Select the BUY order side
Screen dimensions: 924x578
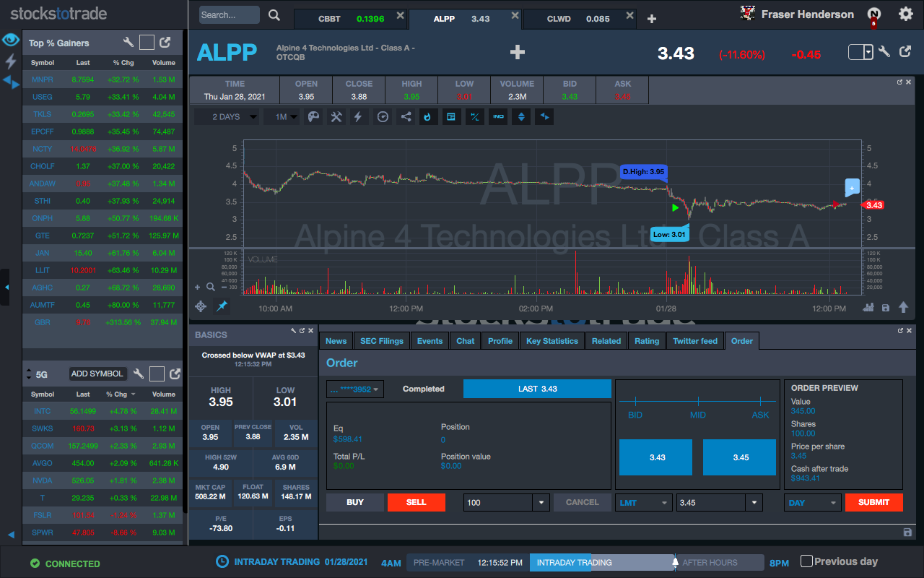[x=355, y=502]
